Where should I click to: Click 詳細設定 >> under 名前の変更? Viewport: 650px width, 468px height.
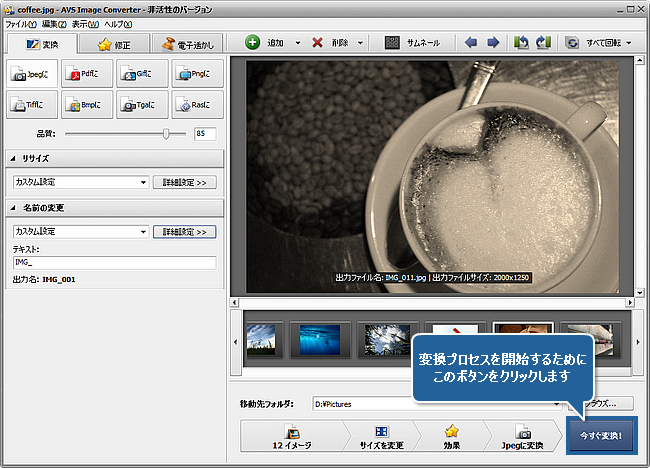[184, 232]
